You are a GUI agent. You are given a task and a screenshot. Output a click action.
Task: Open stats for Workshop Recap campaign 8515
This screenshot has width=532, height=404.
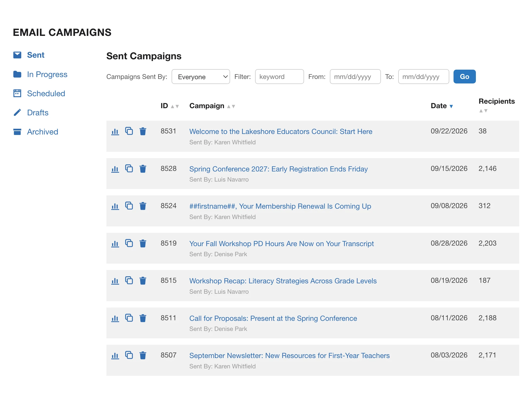click(115, 281)
